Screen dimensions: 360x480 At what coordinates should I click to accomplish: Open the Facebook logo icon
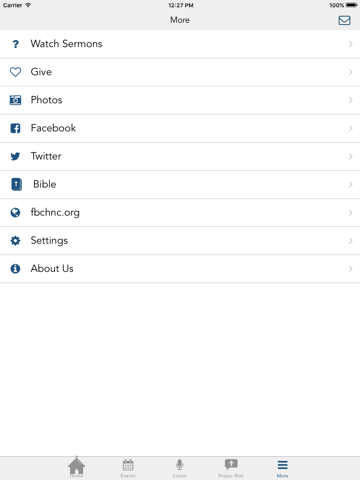click(15, 128)
